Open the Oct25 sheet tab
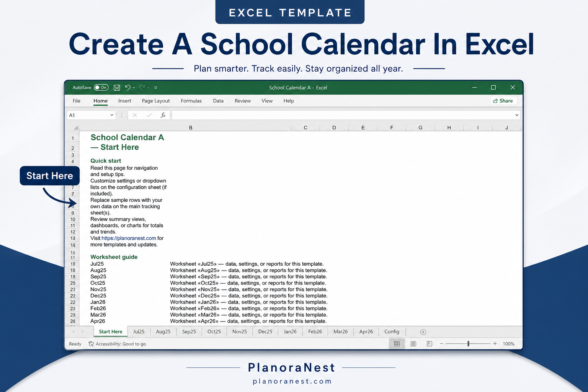This screenshot has height=392, width=588. pos(214,332)
